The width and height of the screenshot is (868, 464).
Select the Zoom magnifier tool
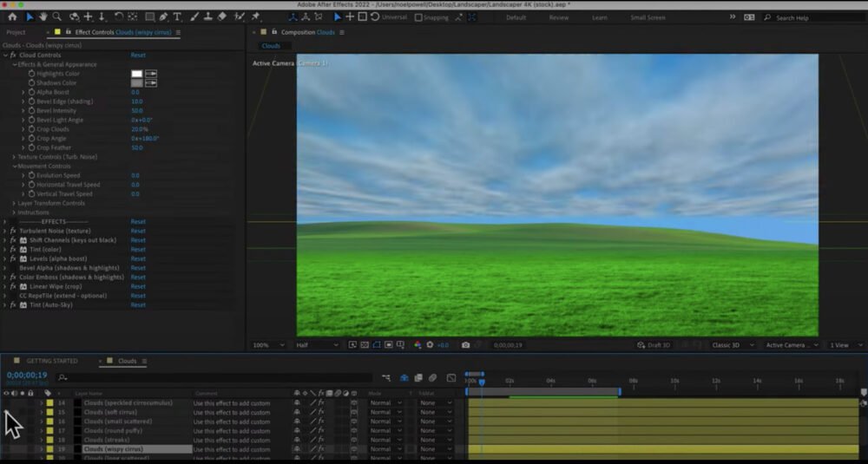(56, 17)
